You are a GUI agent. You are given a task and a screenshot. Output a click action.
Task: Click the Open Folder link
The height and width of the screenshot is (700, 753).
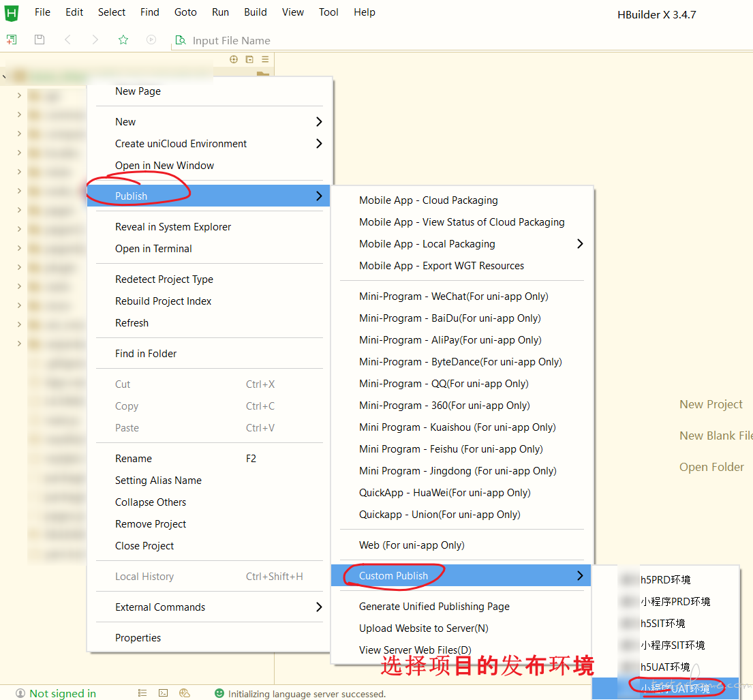click(x=711, y=467)
